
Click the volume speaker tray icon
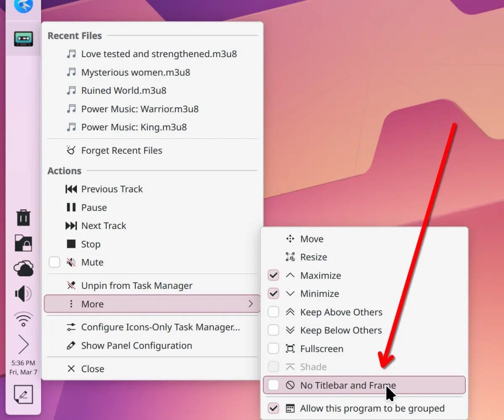click(x=24, y=294)
